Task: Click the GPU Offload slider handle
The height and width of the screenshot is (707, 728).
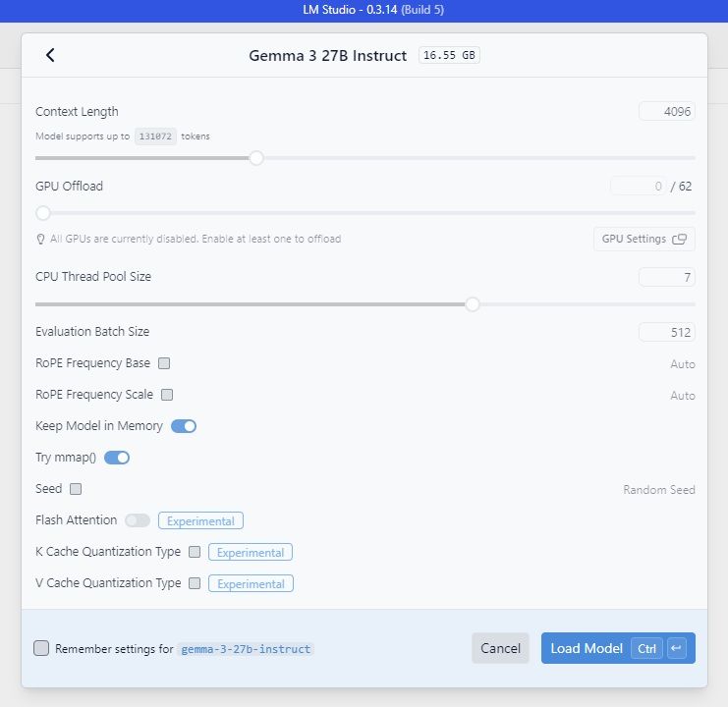Action: (x=43, y=212)
